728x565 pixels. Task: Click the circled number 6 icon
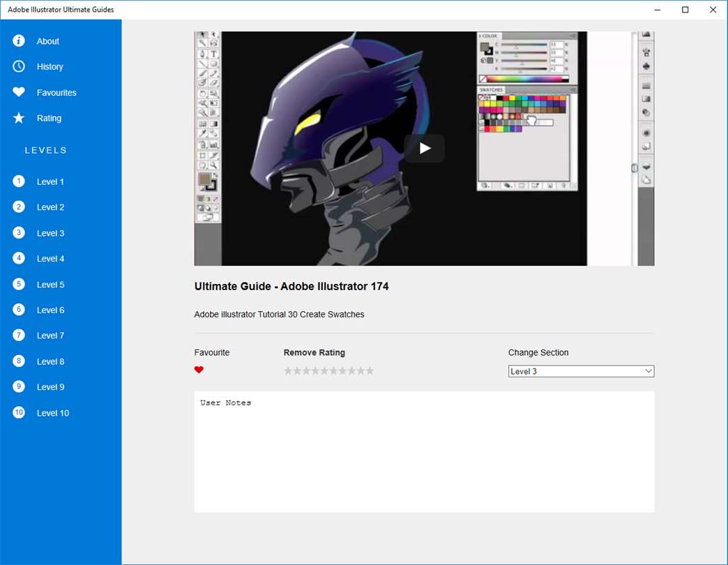tap(19, 310)
